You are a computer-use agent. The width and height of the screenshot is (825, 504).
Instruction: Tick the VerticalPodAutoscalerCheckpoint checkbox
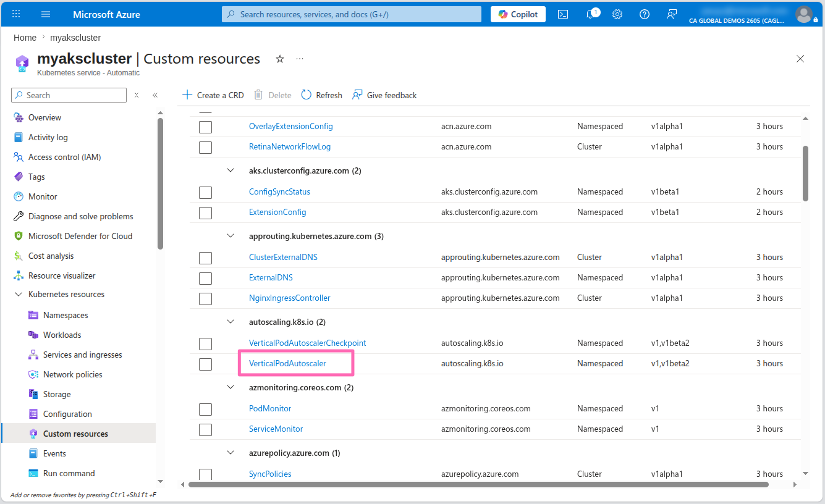click(x=205, y=343)
